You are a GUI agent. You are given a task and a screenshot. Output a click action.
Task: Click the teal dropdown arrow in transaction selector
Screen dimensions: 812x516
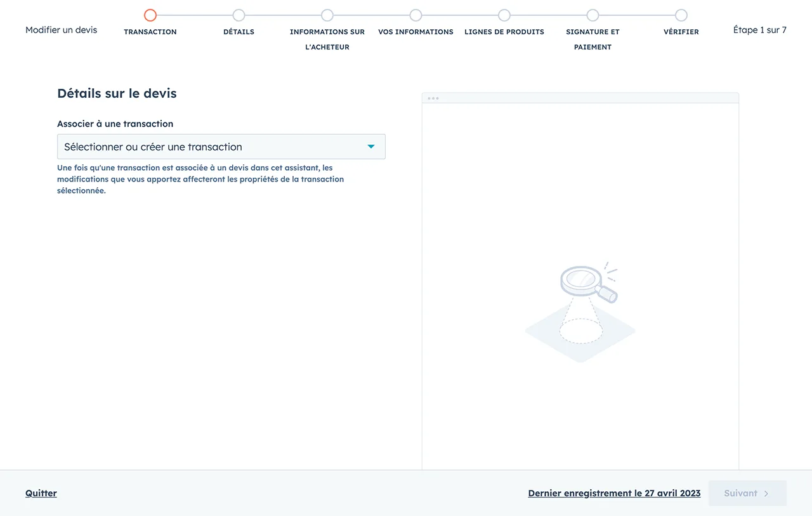click(x=371, y=147)
